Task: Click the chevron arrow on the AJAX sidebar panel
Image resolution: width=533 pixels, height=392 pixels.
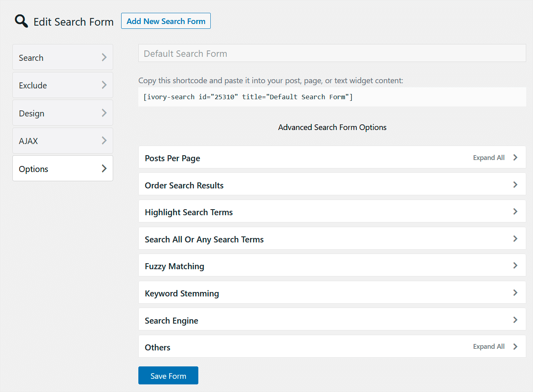Action: coord(104,140)
